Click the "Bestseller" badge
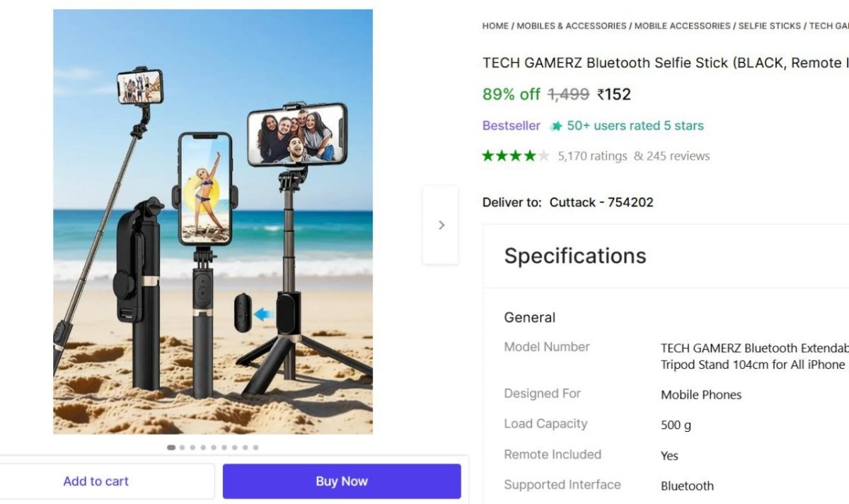The height and width of the screenshot is (504, 849). point(511,125)
